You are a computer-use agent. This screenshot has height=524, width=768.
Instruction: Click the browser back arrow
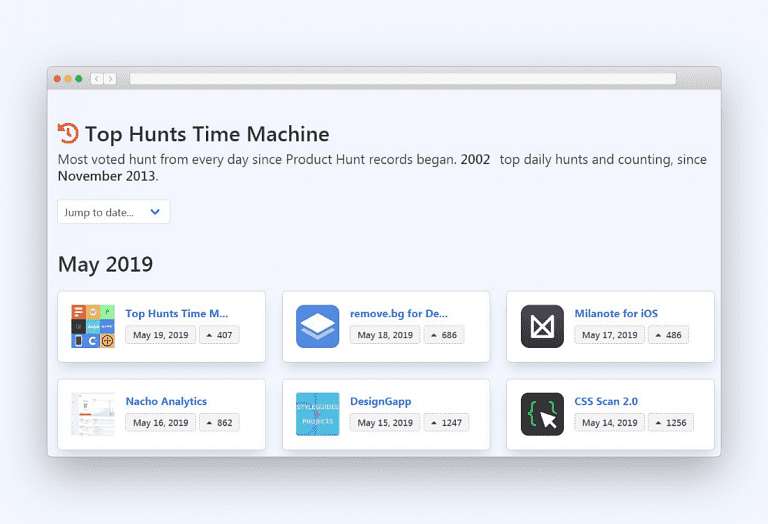click(x=96, y=79)
